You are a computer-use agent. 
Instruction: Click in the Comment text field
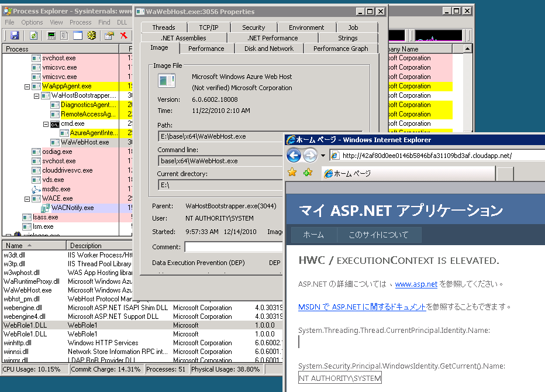coord(234,247)
